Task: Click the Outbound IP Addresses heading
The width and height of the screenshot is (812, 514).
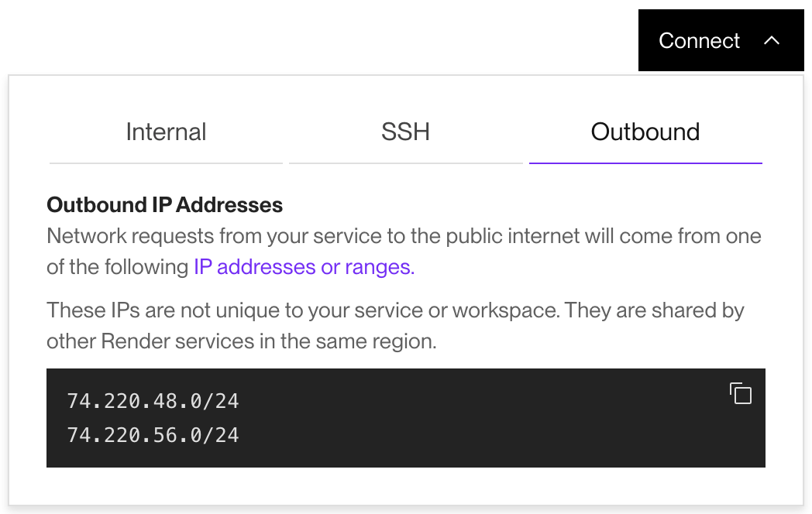Action: pyautogui.click(x=164, y=204)
